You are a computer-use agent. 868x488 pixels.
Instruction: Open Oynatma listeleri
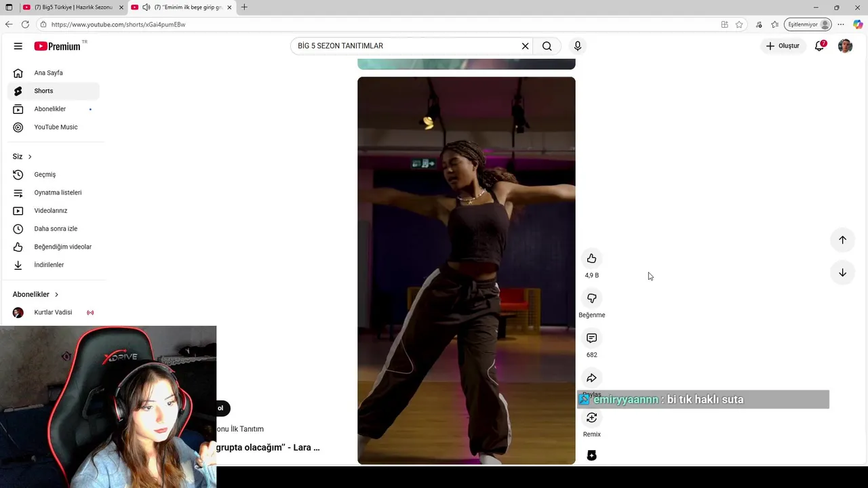(x=54, y=192)
